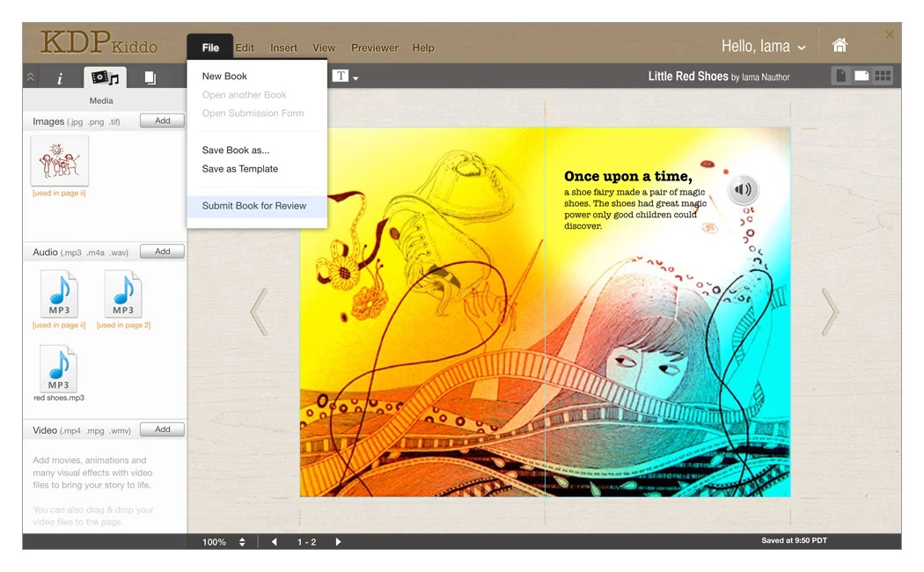The image size is (924, 572).
Task: Switch to two-page landscape view
Action: (862, 77)
